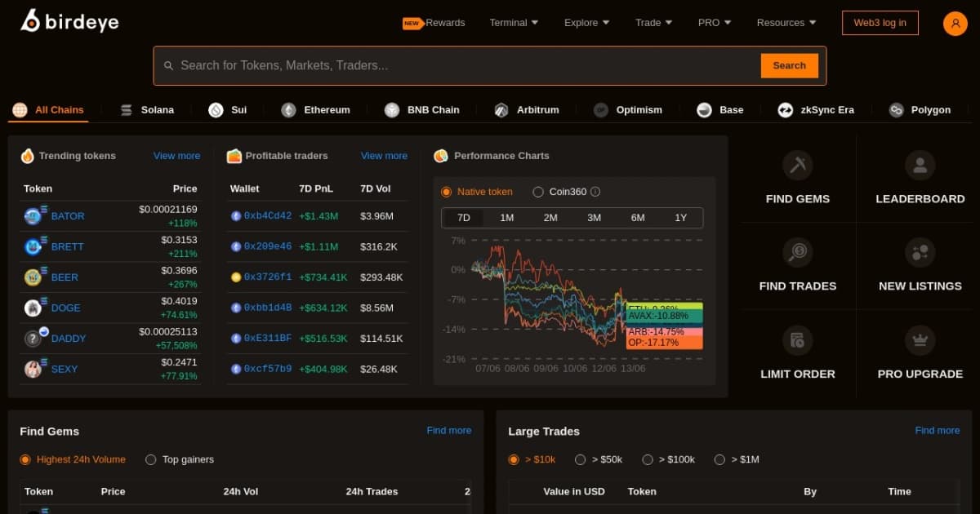The width and height of the screenshot is (980, 514).
Task: Click the Coin360 info icon
Action: pyautogui.click(x=595, y=192)
